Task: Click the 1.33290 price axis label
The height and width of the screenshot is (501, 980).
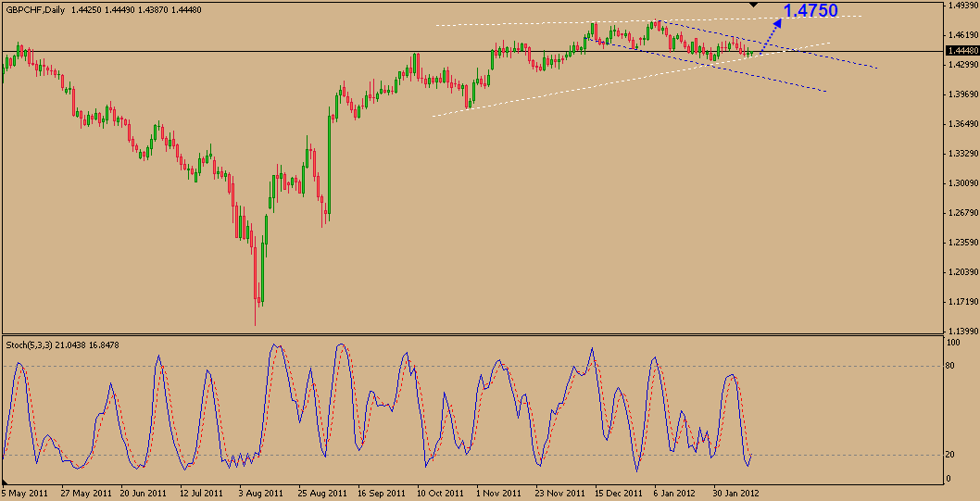Action: coord(963,154)
